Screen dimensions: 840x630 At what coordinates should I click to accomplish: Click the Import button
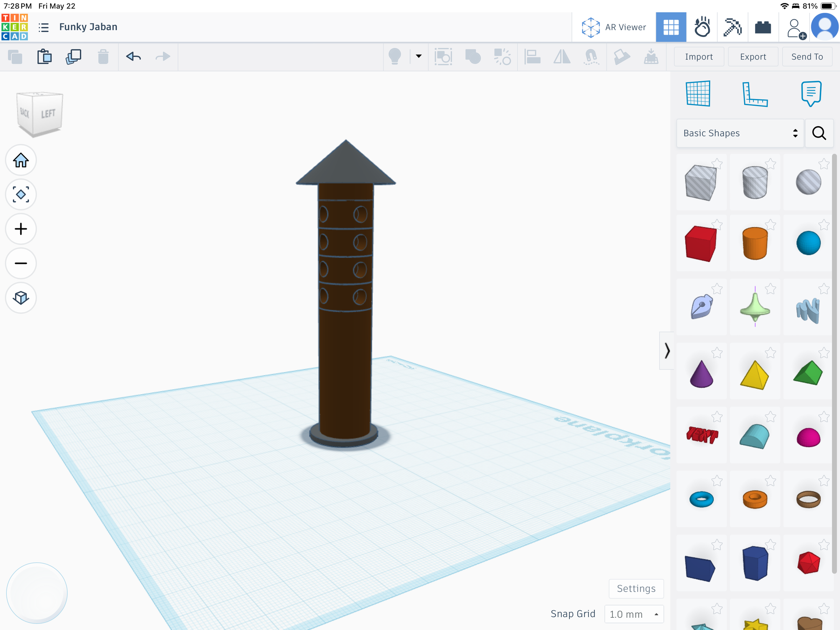coord(699,57)
